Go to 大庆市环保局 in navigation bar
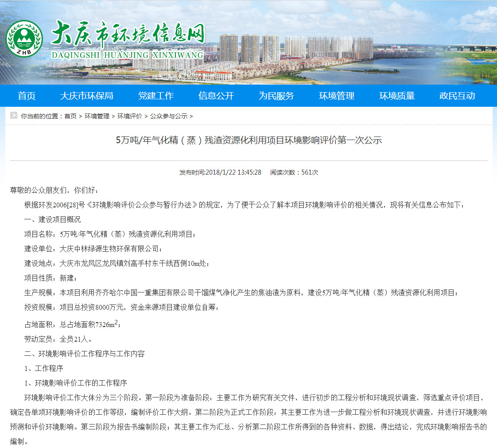497x448 pixels. tap(87, 96)
